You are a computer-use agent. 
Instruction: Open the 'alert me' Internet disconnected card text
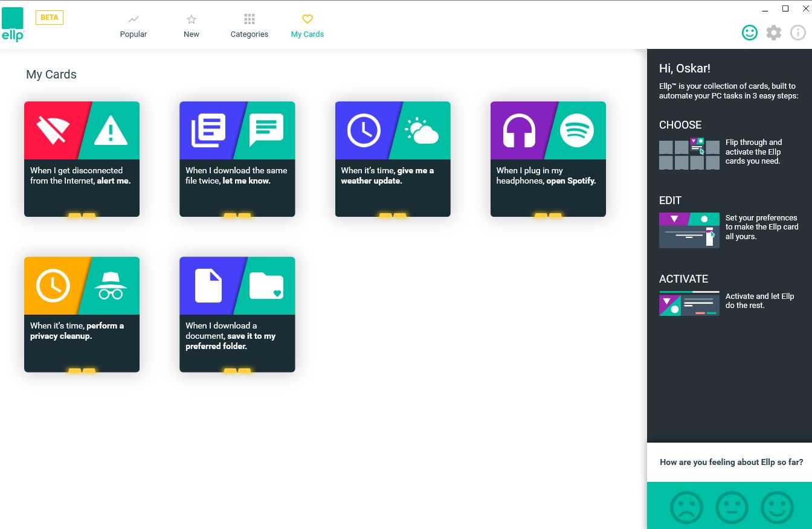tap(80, 176)
